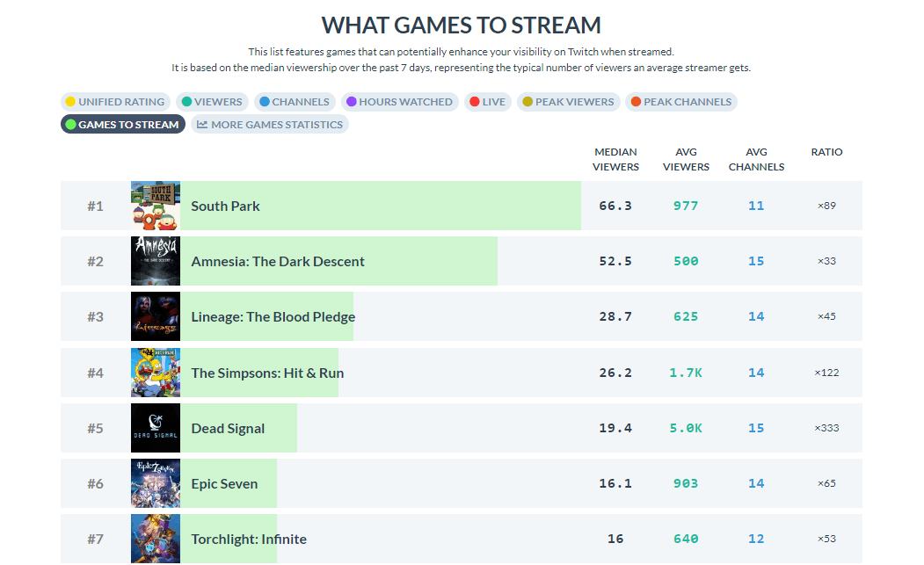Screen dimensions: 924x565
Task: Click the Epic Seven thumbnail
Action: point(155,483)
